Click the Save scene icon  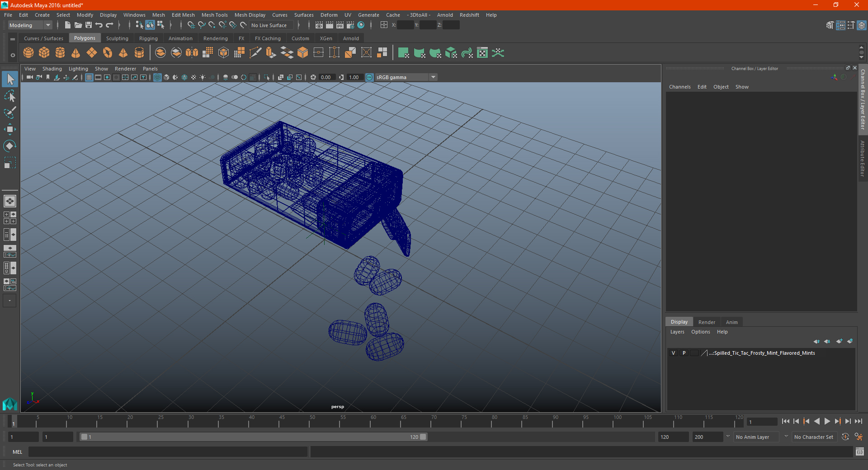tap(89, 25)
